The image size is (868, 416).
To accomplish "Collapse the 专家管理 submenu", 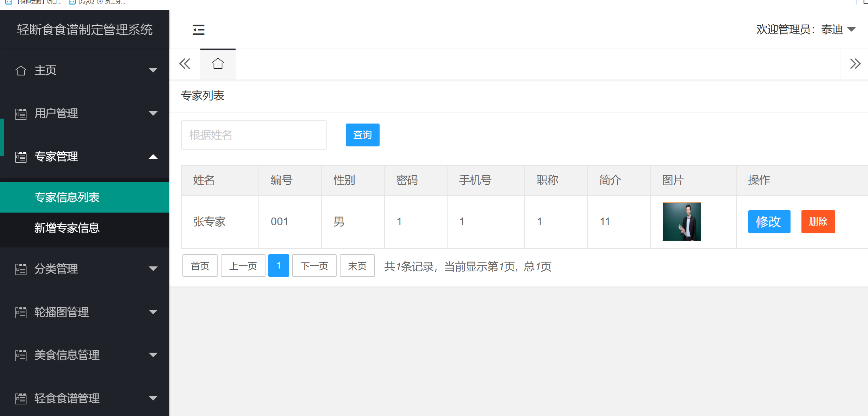I will click(153, 157).
